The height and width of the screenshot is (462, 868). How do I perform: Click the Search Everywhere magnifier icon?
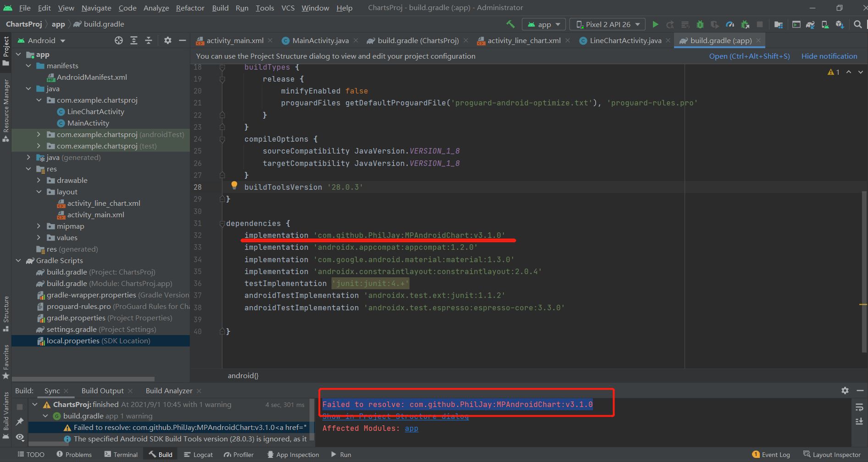point(857,24)
